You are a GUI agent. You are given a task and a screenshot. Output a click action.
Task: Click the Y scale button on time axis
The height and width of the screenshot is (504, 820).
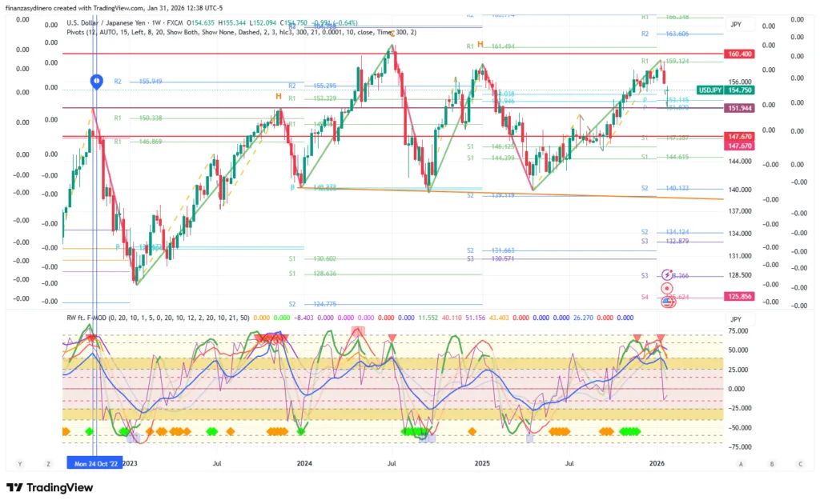[19, 464]
